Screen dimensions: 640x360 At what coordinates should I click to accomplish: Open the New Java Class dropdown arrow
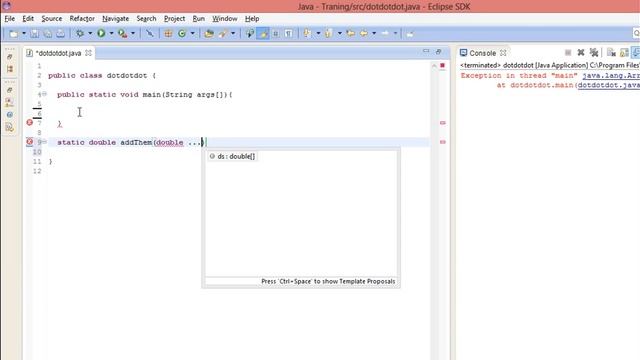[x=193, y=33]
